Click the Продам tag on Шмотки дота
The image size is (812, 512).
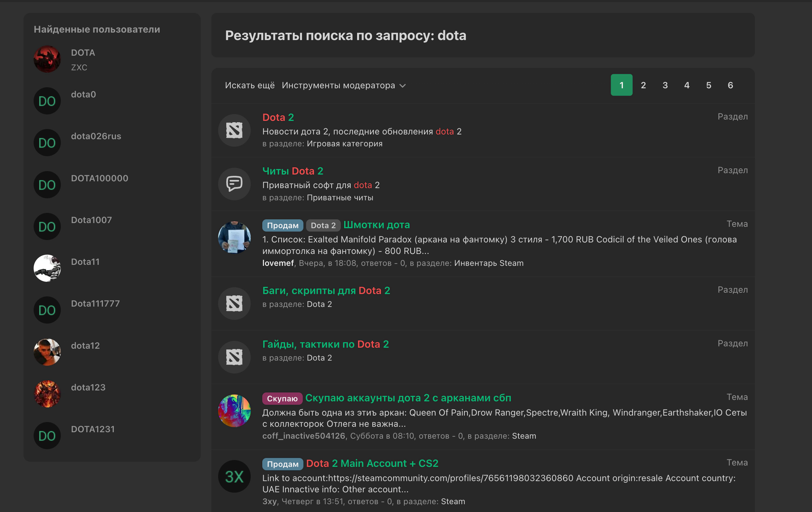coord(282,225)
